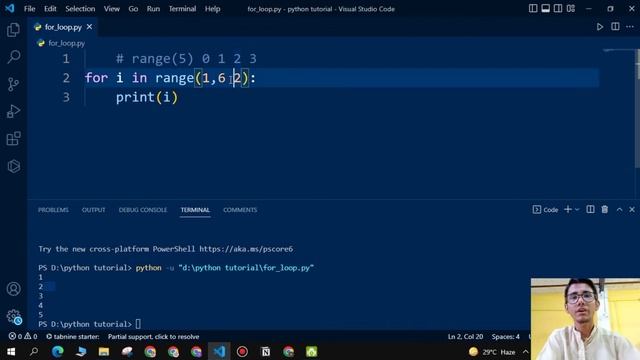
Task: Open the Go menu
Action: click(133, 9)
